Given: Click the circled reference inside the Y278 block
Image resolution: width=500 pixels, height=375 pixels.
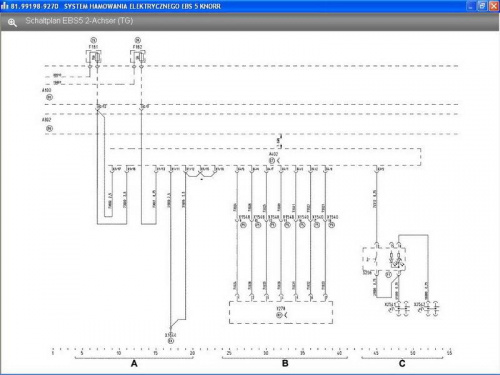Looking at the screenshot, I should pos(279,315).
